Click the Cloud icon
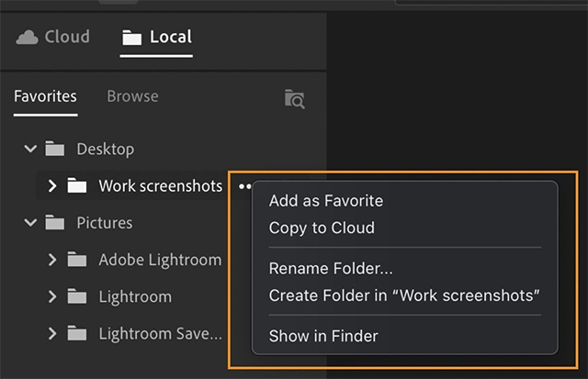588x379 pixels. click(27, 38)
